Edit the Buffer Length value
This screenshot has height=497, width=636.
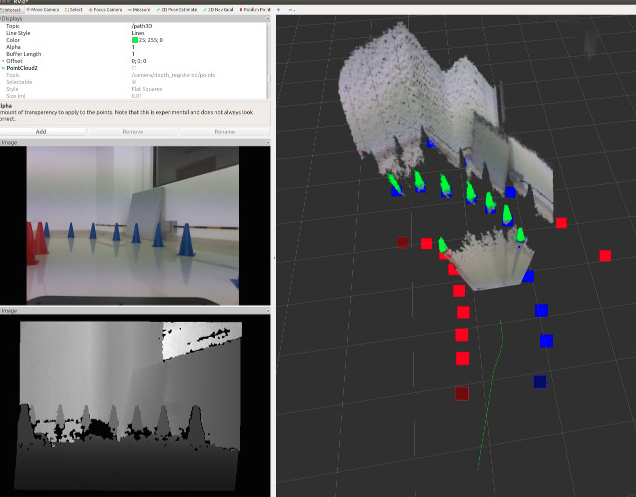tap(133, 54)
